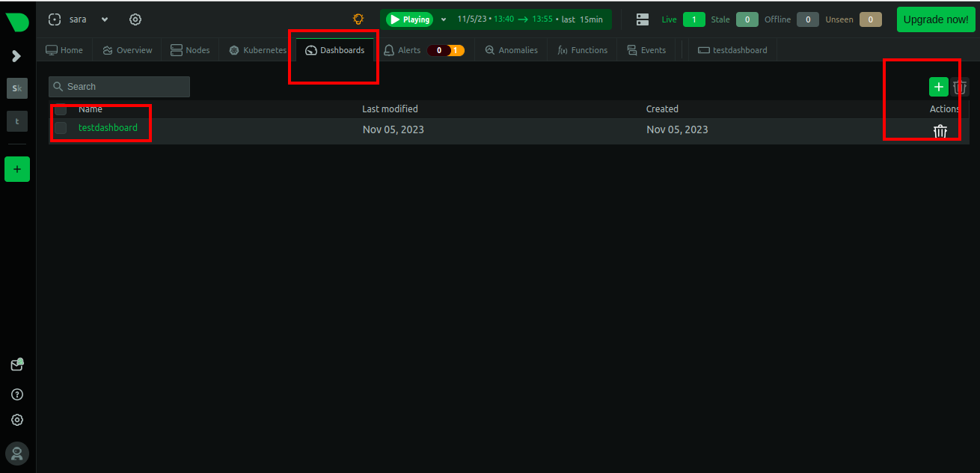Select the Dashboards tab
Image resolution: width=980 pixels, height=473 pixels.
point(335,50)
